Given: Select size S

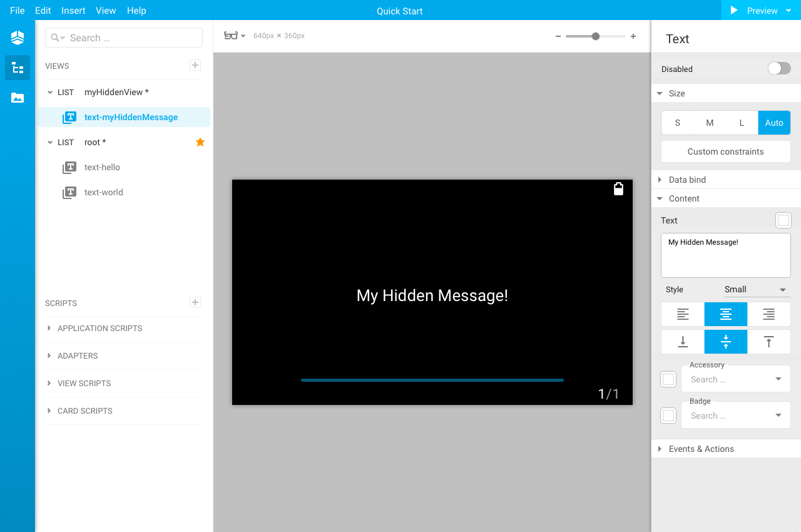Looking at the screenshot, I should tap(678, 123).
